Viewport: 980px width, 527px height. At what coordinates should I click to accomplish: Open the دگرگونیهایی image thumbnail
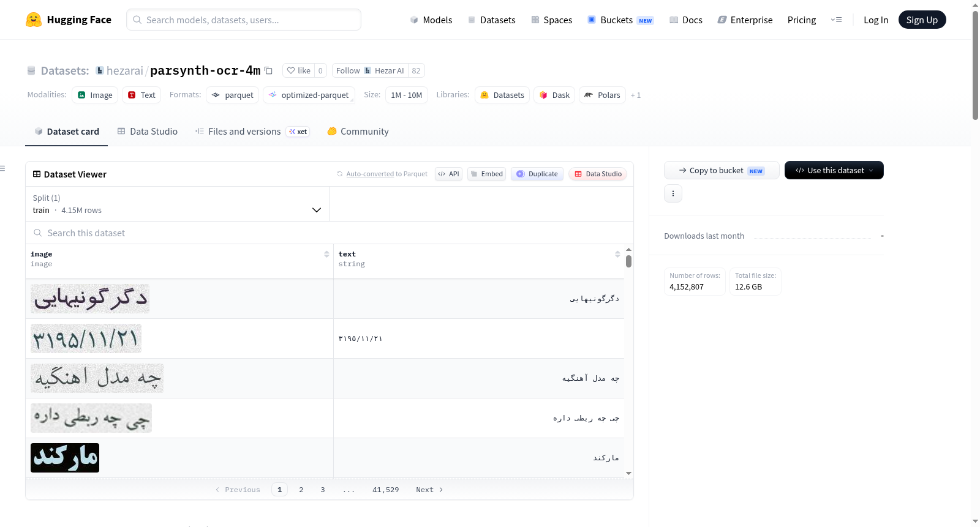[90, 299]
